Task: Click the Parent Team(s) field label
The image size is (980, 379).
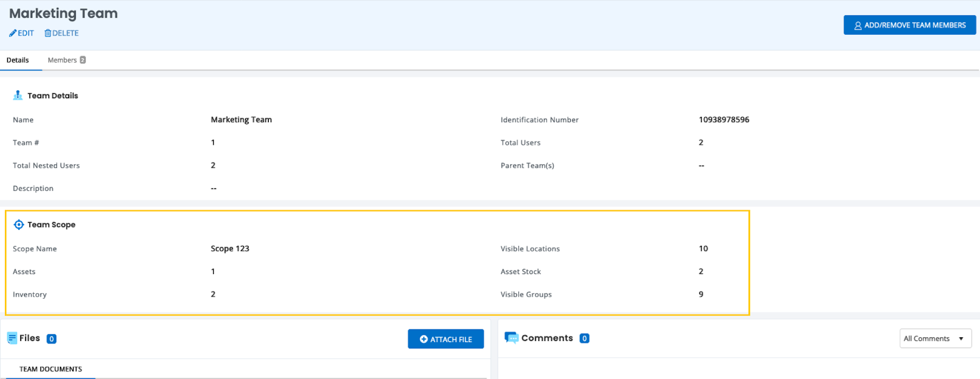Action: point(527,166)
